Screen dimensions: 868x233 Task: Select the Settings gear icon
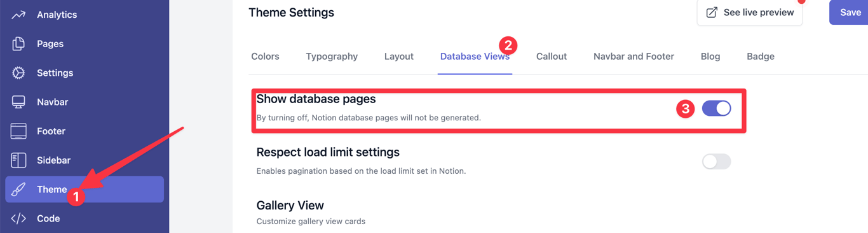[18, 73]
